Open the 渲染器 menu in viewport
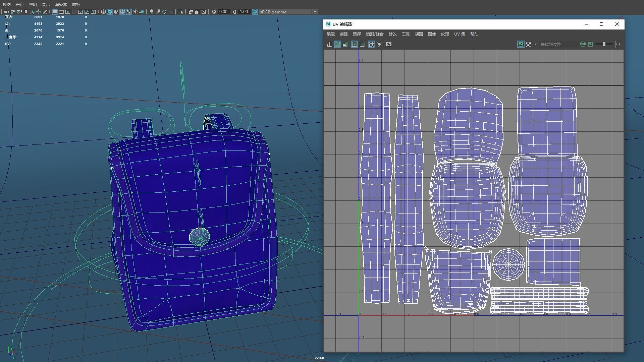644x362 pixels. click(61, 4)
